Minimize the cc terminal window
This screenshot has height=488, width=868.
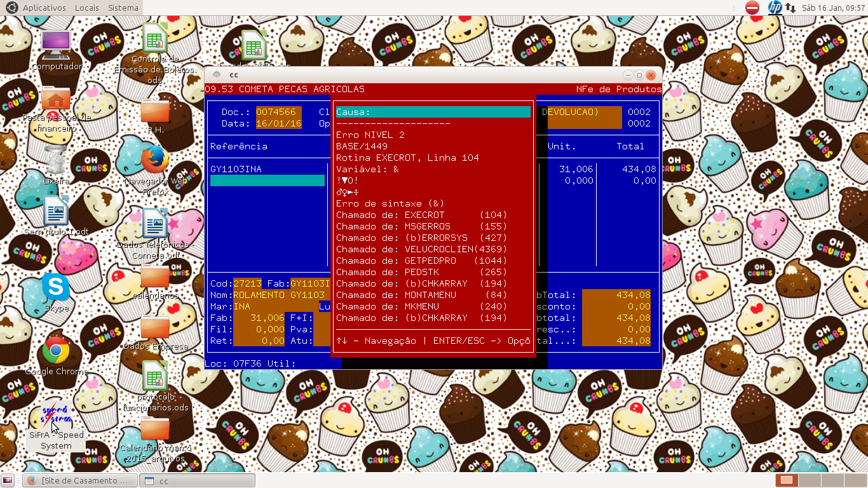(x=628, y=75)
